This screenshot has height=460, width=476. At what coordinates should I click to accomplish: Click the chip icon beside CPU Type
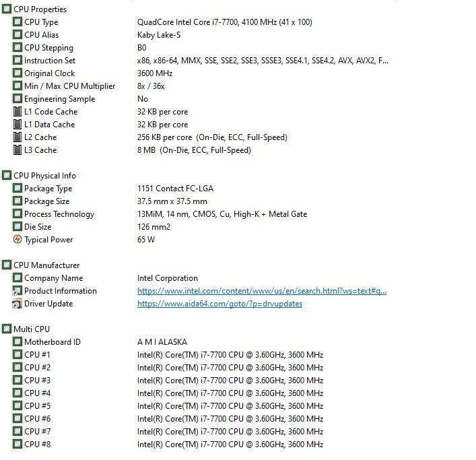pos(18,22)
